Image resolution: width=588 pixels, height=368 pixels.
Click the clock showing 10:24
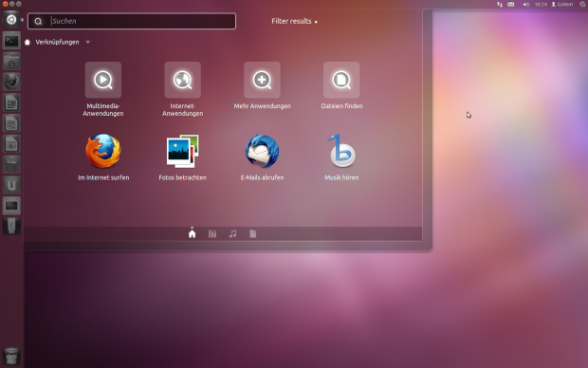[541, 4]
